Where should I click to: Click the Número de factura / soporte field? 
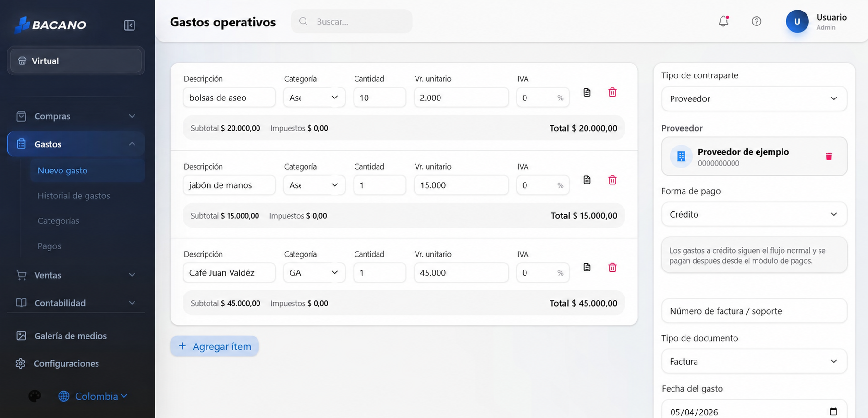[x=754, y=311]
